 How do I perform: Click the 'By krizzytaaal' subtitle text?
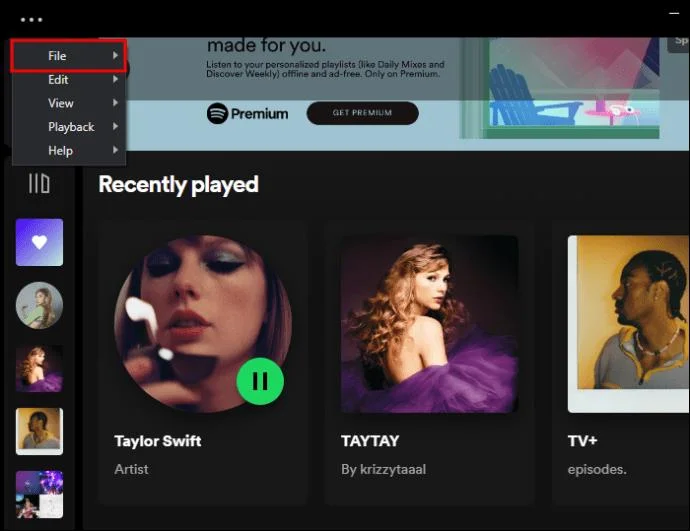coord(383,469)
